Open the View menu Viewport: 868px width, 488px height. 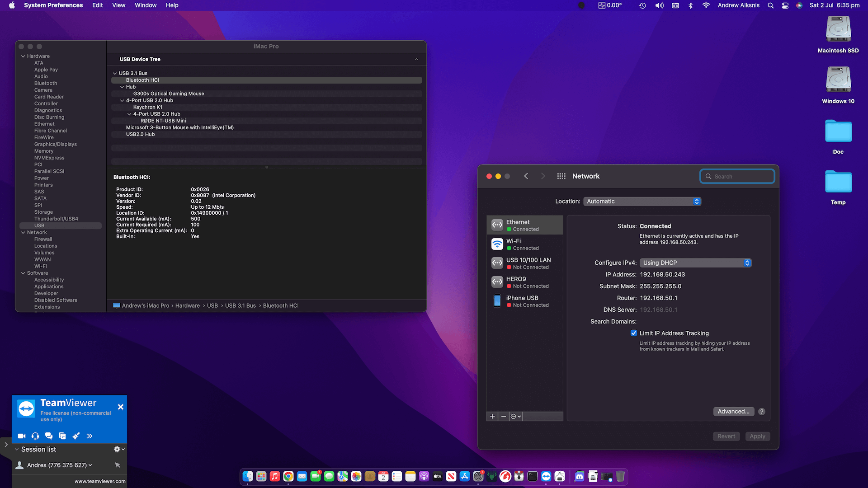pyautogui.click(x=118, y=5)
